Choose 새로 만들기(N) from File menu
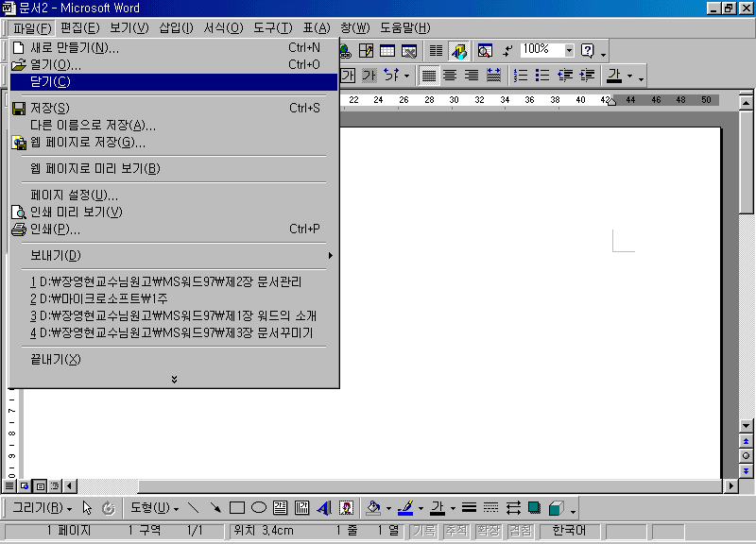 click(x=174, y=48)
